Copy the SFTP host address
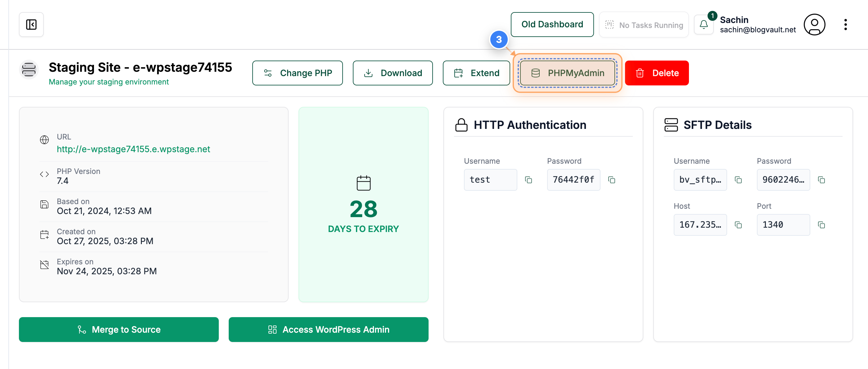The width and height of the screenshot is (868, 369). point(738,225)
